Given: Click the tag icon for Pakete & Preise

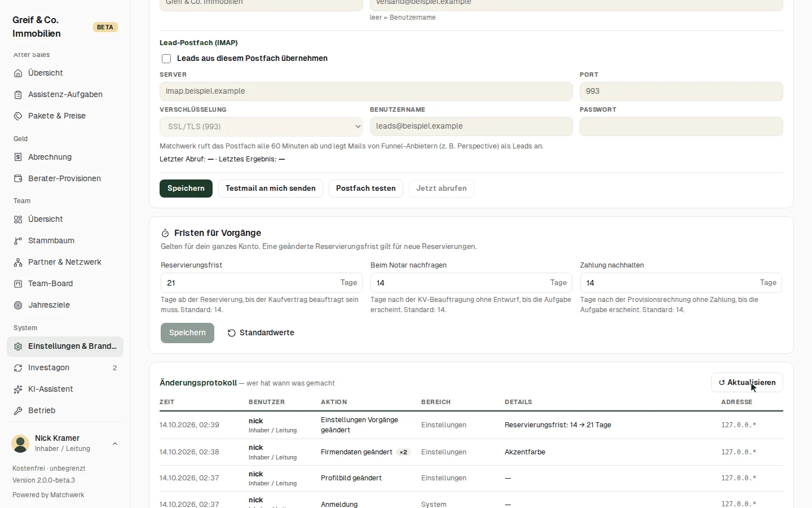Looking at the screenshot, I should (18, 116).
